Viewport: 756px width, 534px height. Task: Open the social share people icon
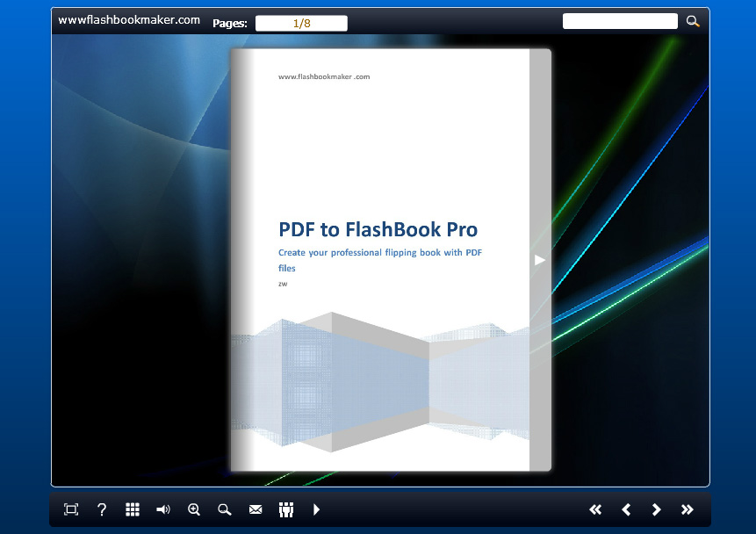pyautogui.click(x=286, y=509)
